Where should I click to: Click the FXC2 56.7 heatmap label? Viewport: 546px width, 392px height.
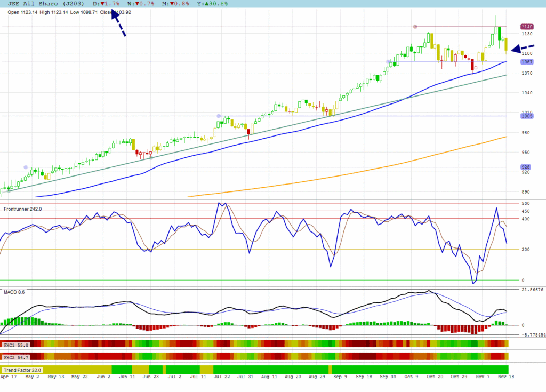15,356
